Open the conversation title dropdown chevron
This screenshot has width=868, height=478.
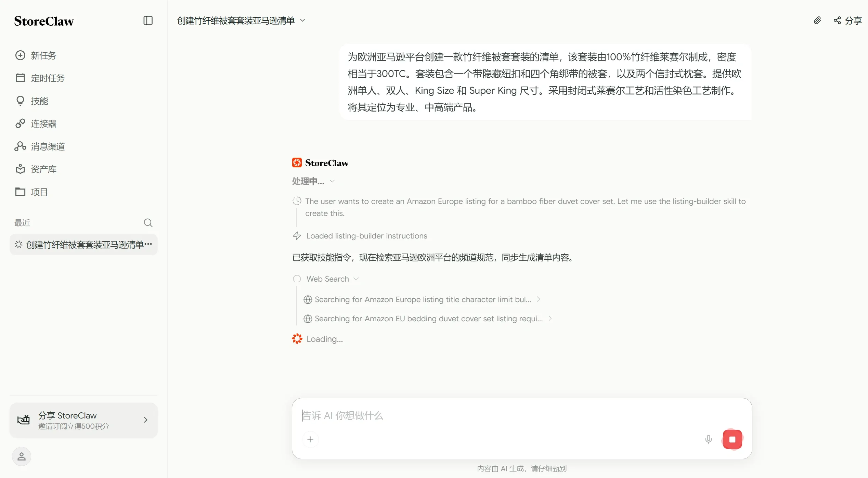pos(302,21)
